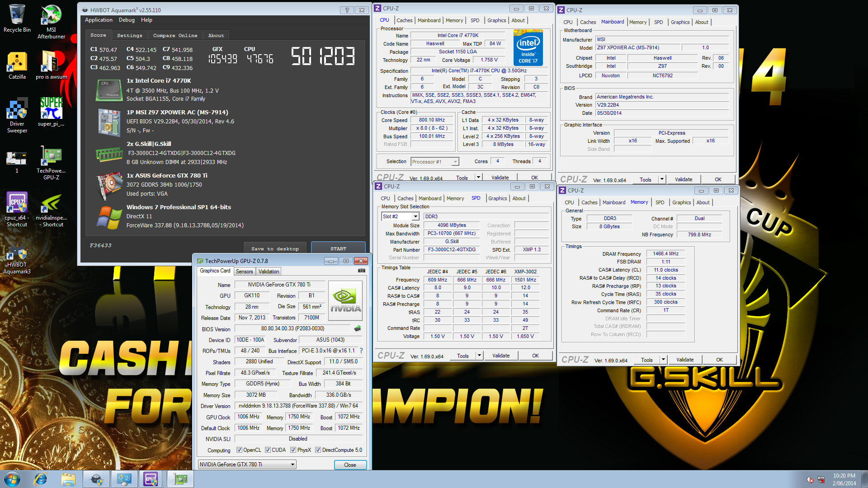The width and height of the screenshot is (868, 488).
Task: Switch to the Validation tab in GPU-Z
Action: coord(269,272)
